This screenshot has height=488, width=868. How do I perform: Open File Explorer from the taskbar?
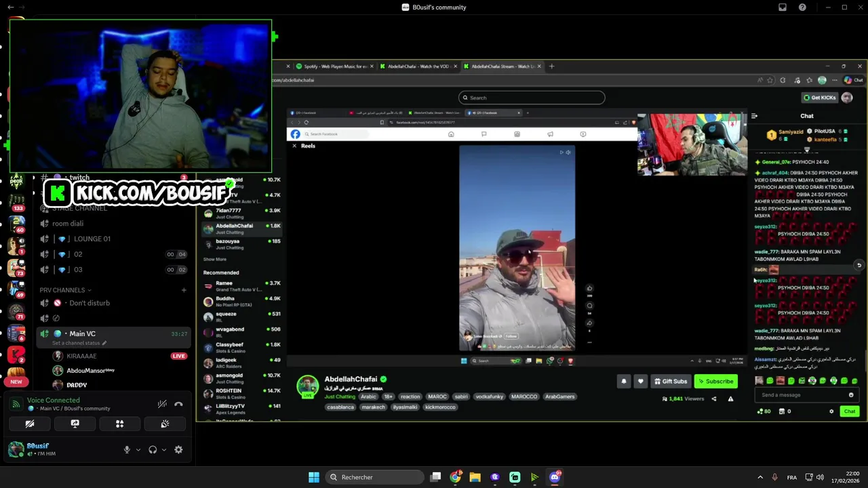(x=475, y=477)
